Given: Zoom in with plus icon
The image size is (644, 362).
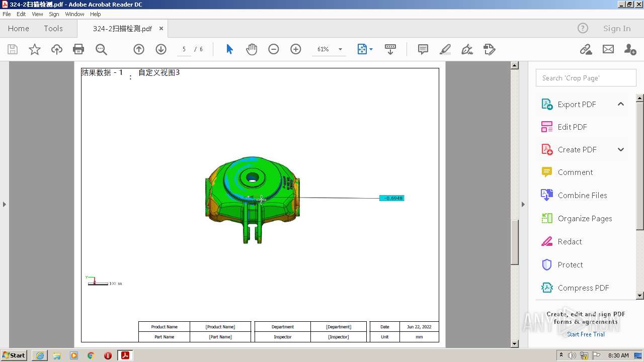Looking at the screenshot, I should tap(296, 49).
